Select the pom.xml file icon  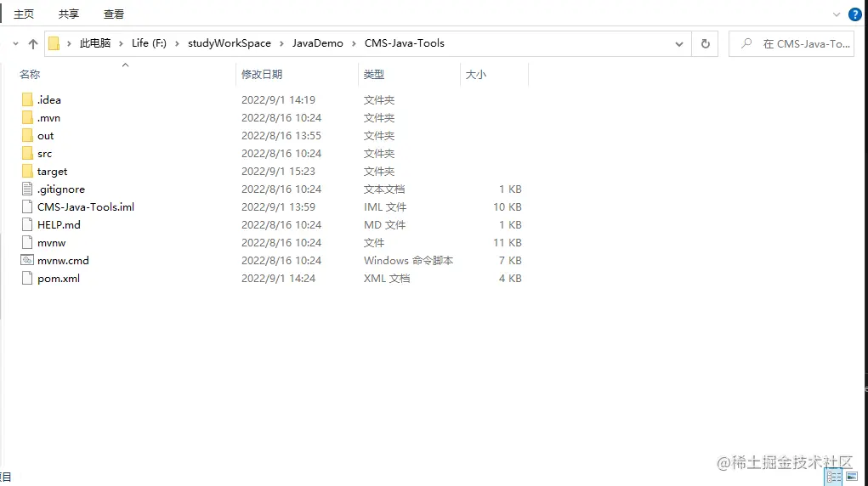pos(27,278)
